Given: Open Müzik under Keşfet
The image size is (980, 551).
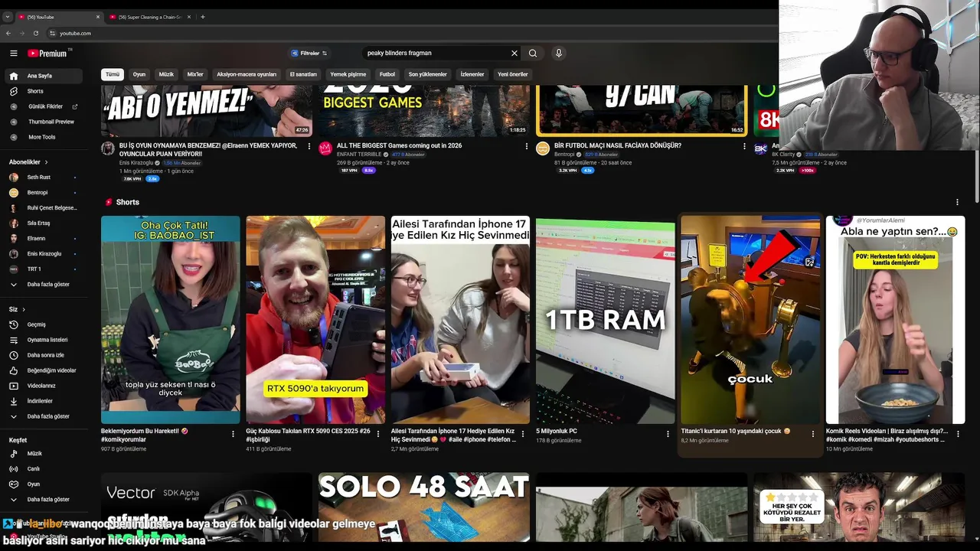Looking at the screenshot, I should 44,453.
